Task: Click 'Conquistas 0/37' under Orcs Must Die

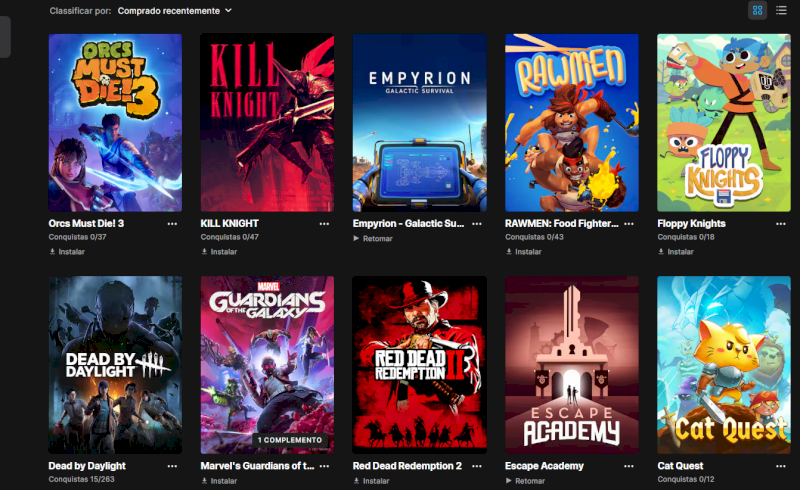Action: click(x=78, y=237)
